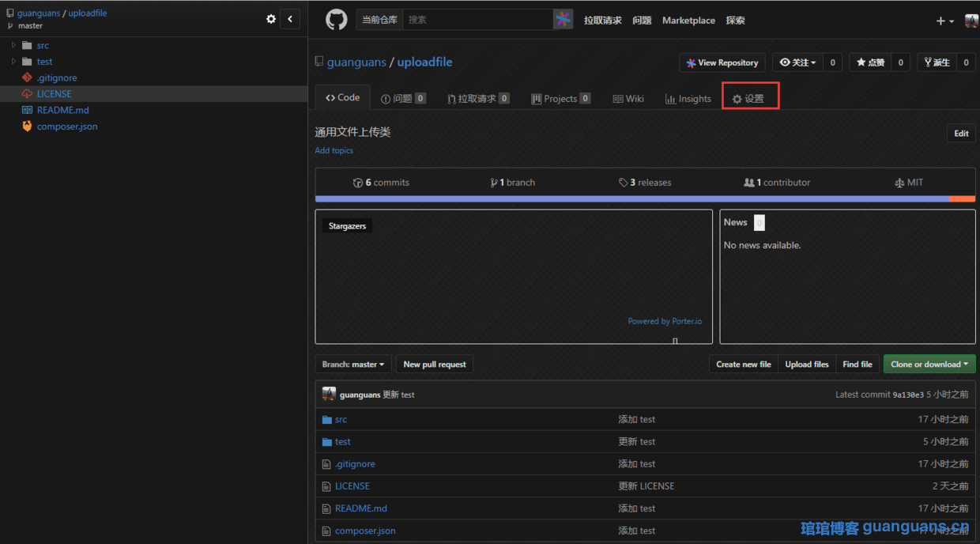View the 6 commits history
Screen dimensions: 980x544
pyautogui.click(x=381, y=183)
